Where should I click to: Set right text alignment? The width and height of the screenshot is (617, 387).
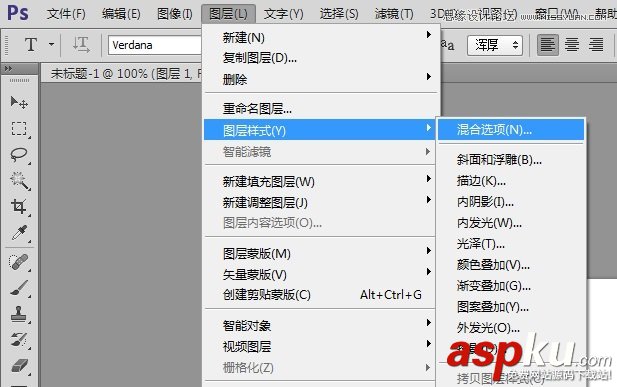(596, 44)
